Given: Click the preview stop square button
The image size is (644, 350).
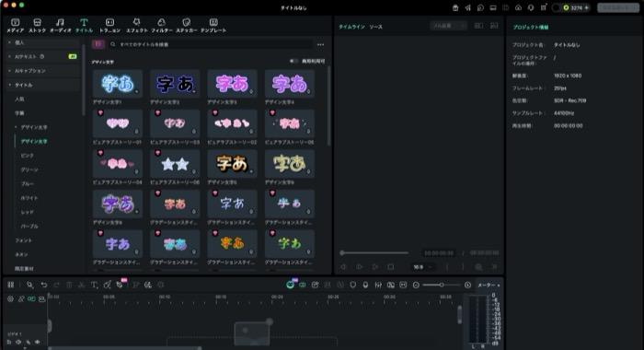Looking at the screenshot, I should click(x=391, y=267).
